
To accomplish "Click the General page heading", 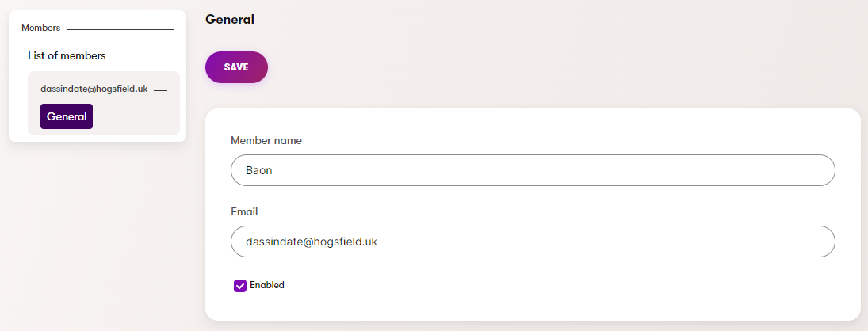I will (230, 20).
